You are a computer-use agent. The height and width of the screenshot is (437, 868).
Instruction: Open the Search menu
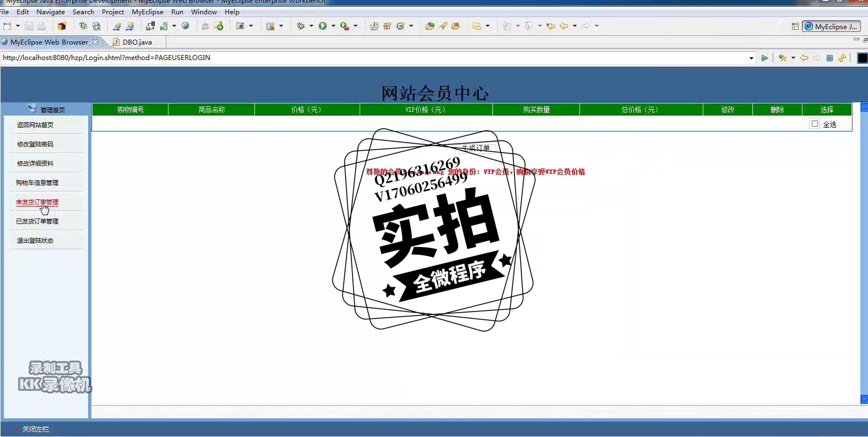83,12
